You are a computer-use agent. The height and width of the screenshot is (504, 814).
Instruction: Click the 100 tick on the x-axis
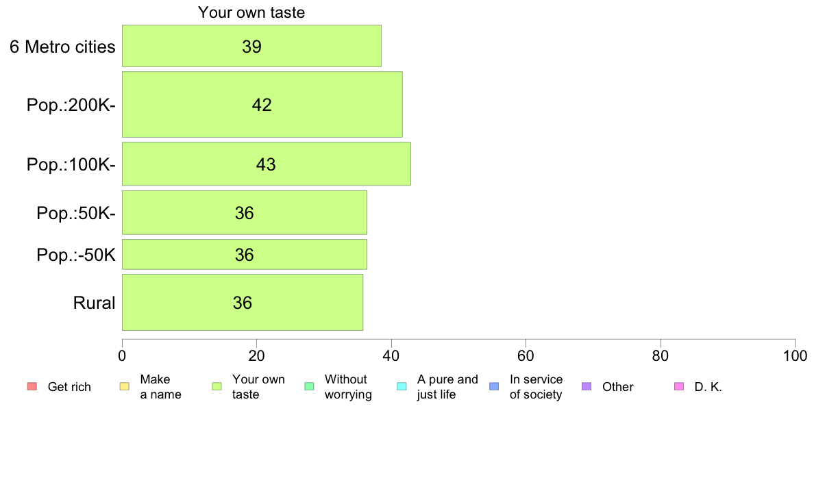tap(795, 356)
